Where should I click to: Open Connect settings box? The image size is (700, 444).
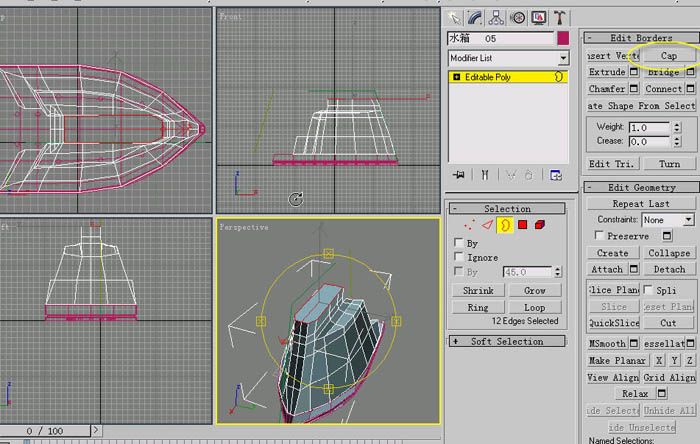691,89
